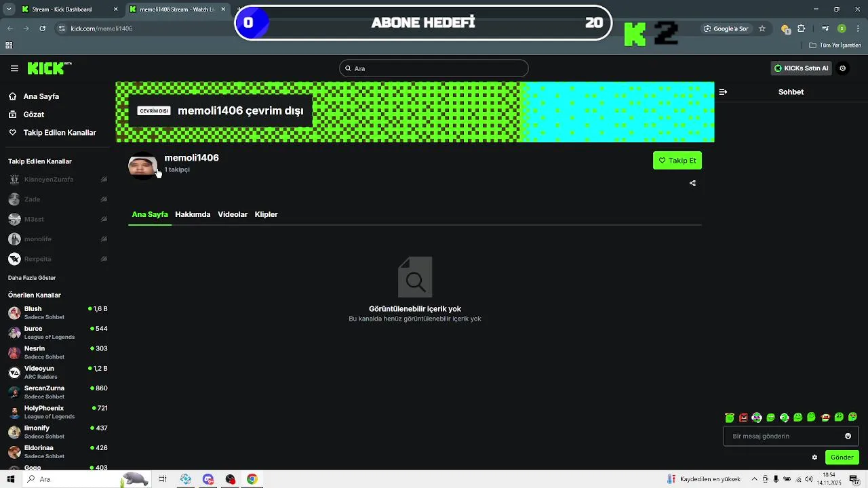Viewport: 868px width, 488px height.
Task: Open KisneyenZurafa followed channel
Action: [58, 180]
